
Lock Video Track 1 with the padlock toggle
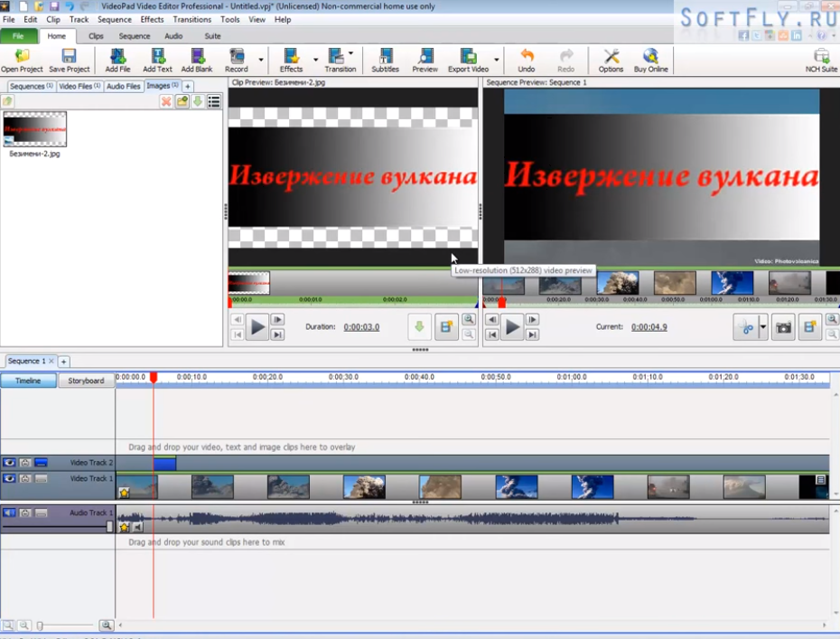(25, 478)
